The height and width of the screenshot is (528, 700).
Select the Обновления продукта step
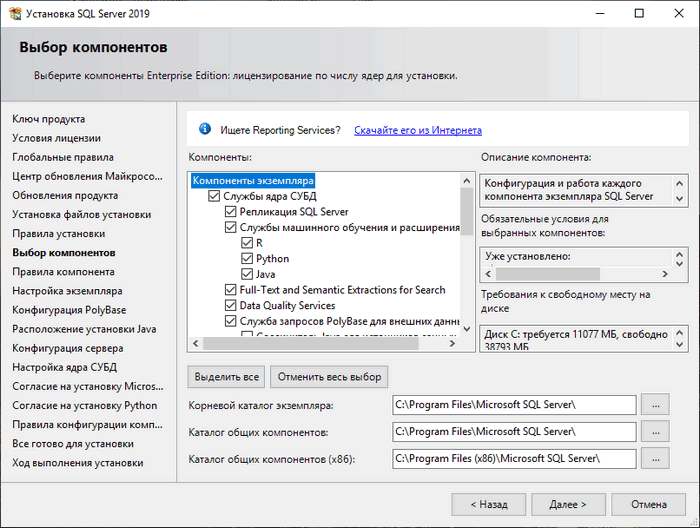coord(65,195)
